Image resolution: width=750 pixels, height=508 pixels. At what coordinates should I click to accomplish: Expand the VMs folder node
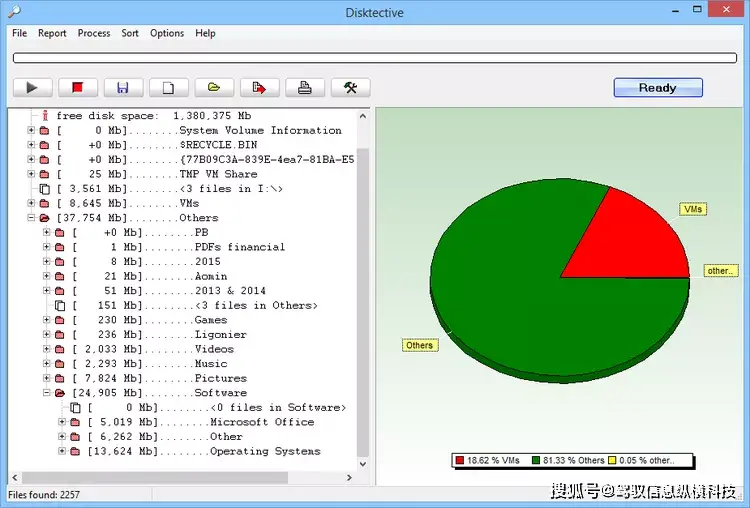[31, 203]
